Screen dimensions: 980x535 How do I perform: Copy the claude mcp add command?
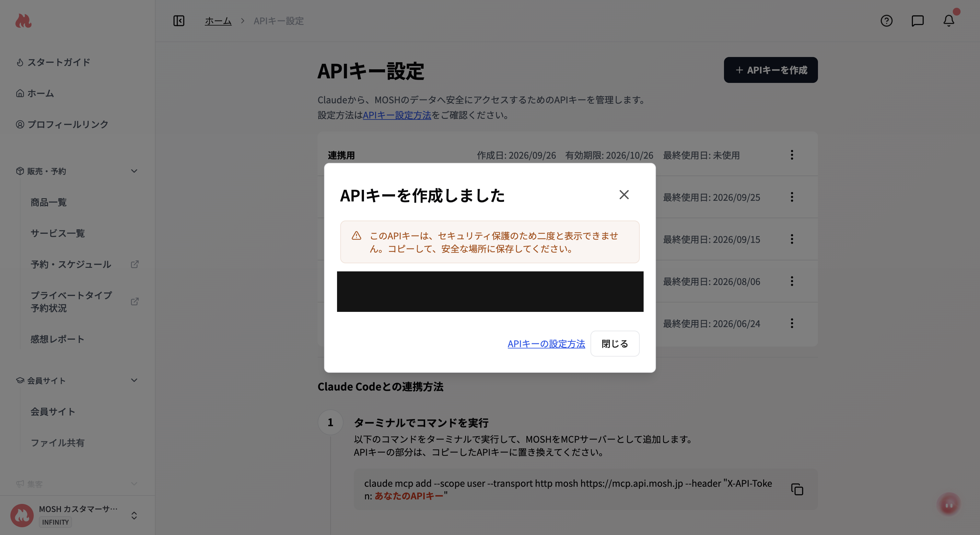(x=797, y=489)
